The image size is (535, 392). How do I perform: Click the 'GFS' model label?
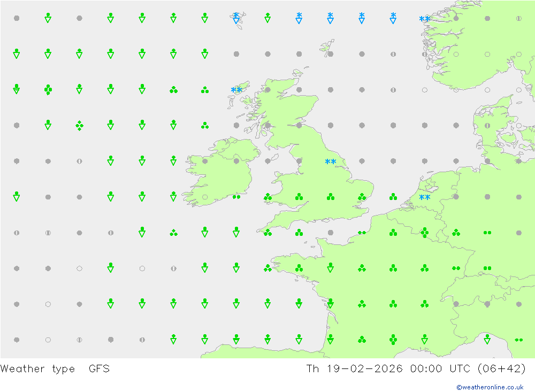point(99,369)
